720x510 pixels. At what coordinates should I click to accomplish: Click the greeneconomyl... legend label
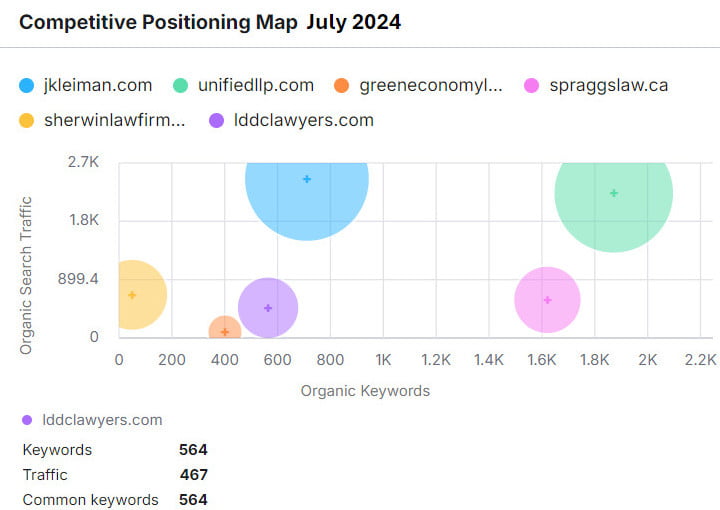(x=431, y=85)
